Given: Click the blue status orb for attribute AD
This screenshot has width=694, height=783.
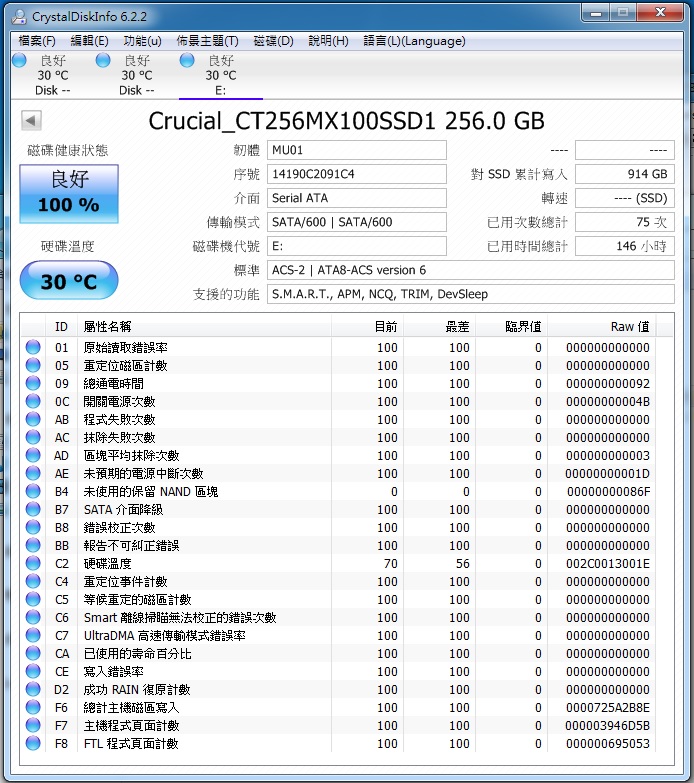Looking at the screenshot, I should tap(33, 455).
